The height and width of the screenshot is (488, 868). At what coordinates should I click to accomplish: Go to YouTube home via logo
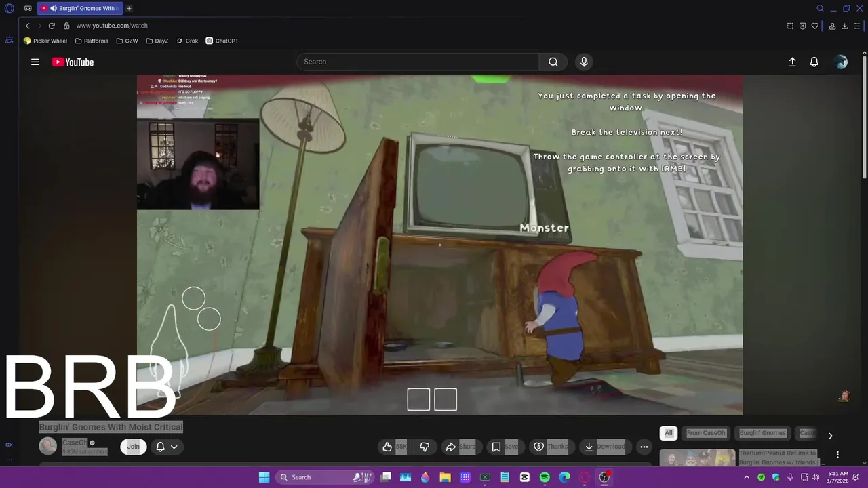click(73, 62)
